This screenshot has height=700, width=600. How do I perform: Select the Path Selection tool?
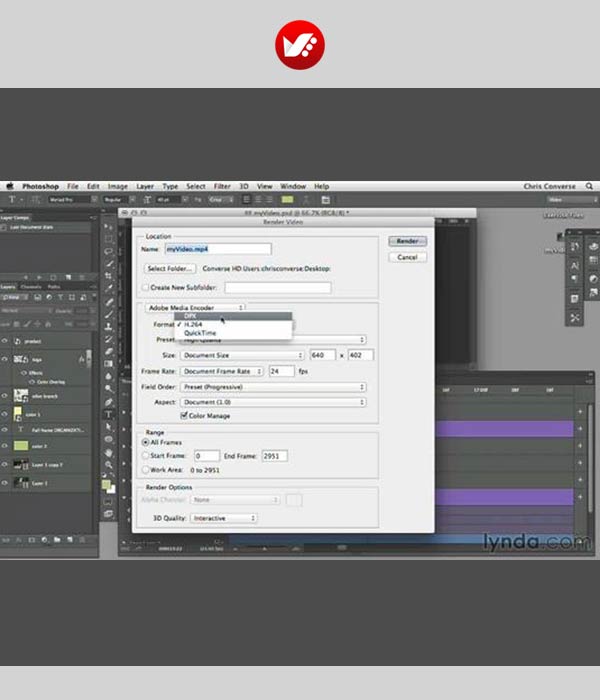(108, 427)
